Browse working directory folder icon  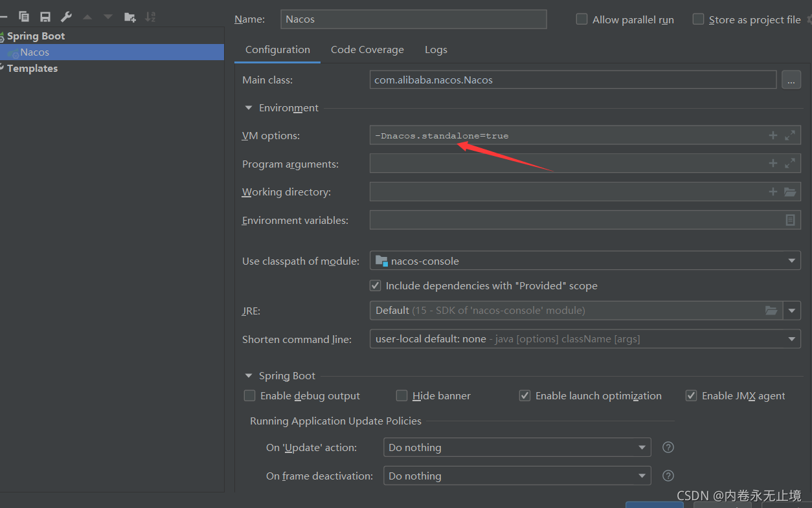pyautogui.click(x=790, y=192)
